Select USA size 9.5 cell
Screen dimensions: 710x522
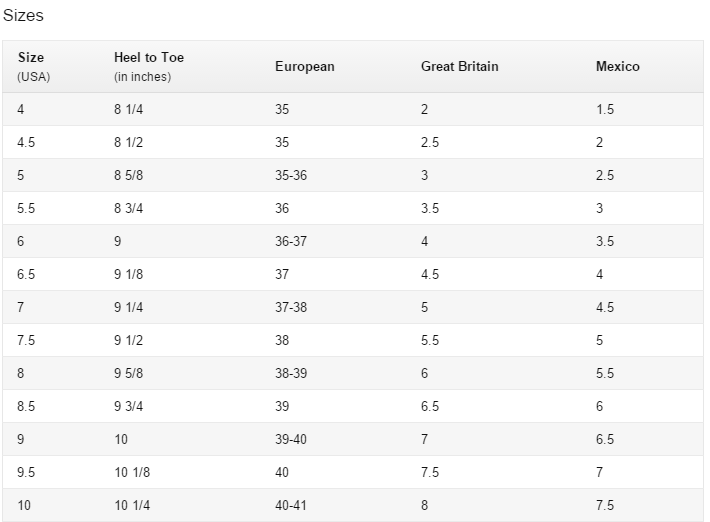pos(26,473)
